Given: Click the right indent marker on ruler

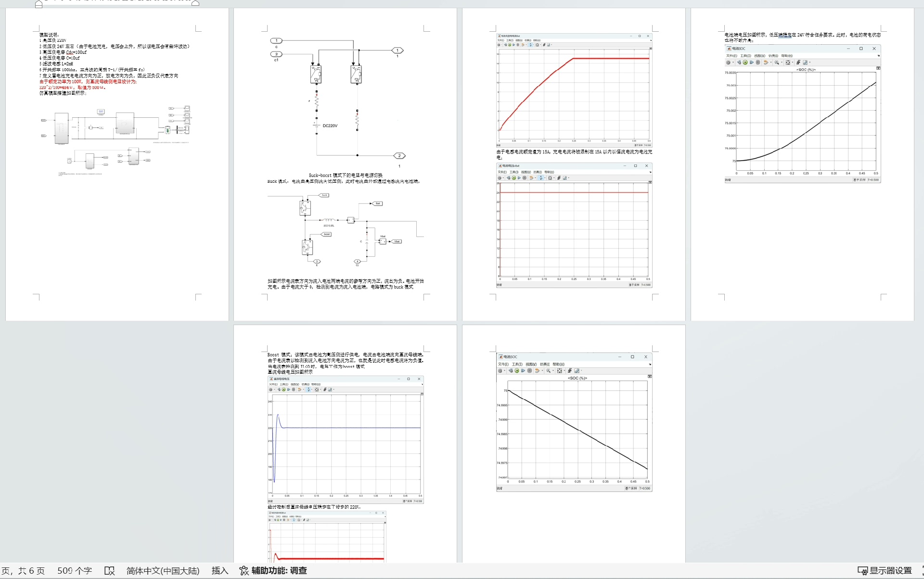Looking at the screenshot, I should 195,3.
